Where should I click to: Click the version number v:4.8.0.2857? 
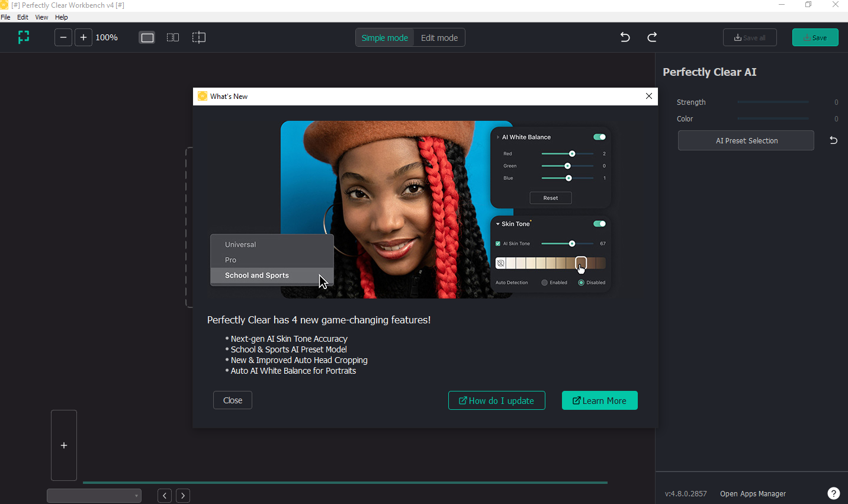pos(686,493)
